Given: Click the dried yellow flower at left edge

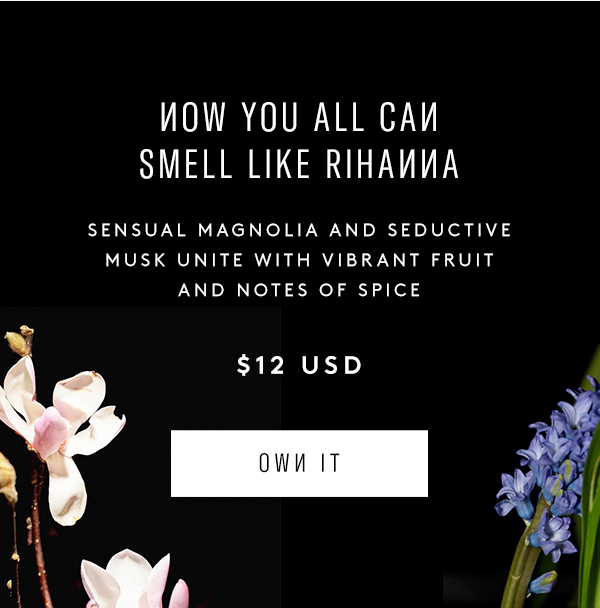Looking at the screenshot, I should tap(8, 479).
